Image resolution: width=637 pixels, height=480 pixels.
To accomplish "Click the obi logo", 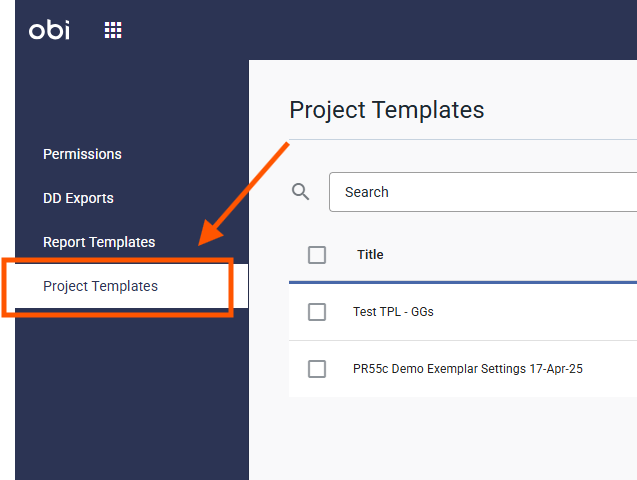I will 49,30.
